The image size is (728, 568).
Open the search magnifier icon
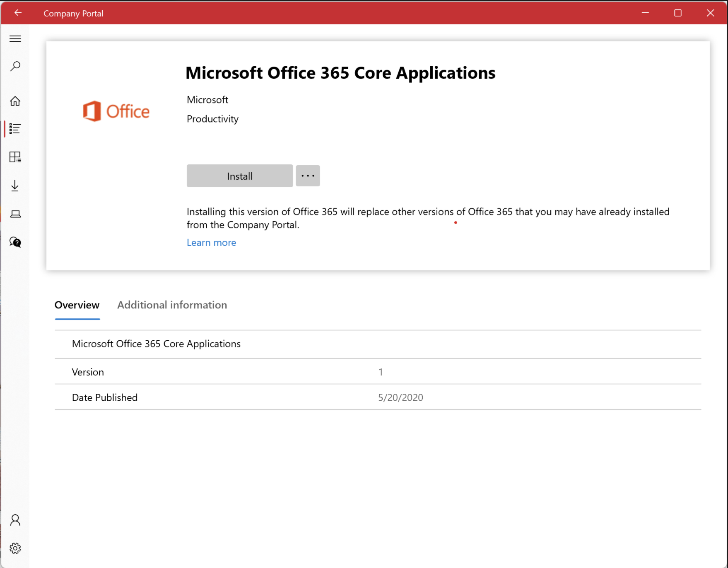[15, 66]
